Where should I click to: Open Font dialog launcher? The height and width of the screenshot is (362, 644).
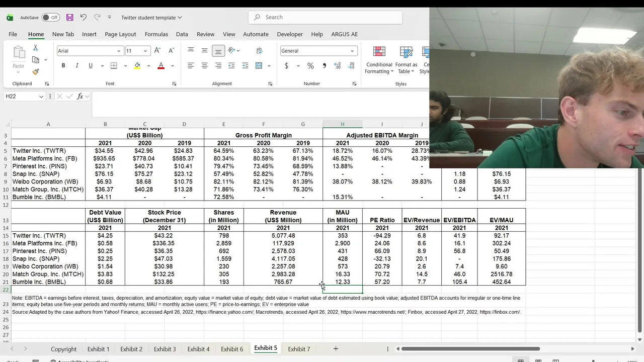point(175,84)
